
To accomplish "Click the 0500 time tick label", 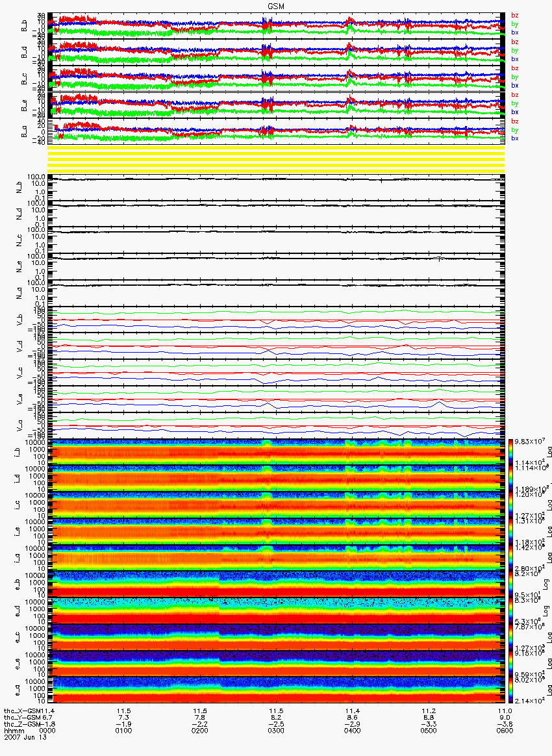I will tap(429, 731).
